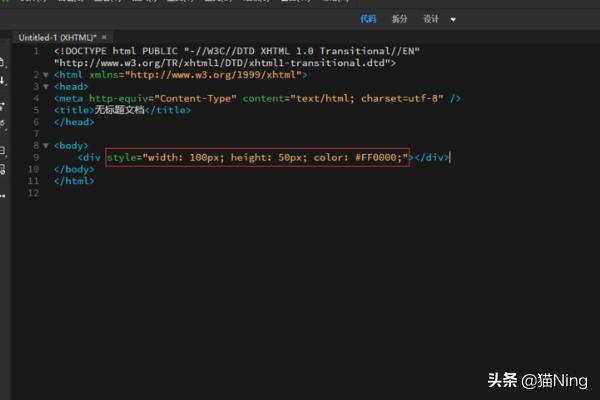Click the ellipsis more-tools icon in left toolbar

(3, 196)
